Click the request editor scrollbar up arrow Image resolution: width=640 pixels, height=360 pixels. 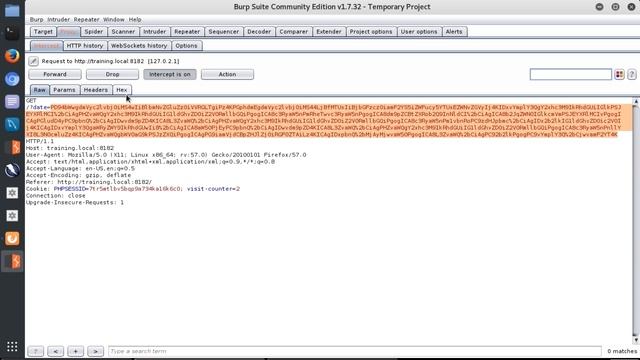click(x=636, y=101)
